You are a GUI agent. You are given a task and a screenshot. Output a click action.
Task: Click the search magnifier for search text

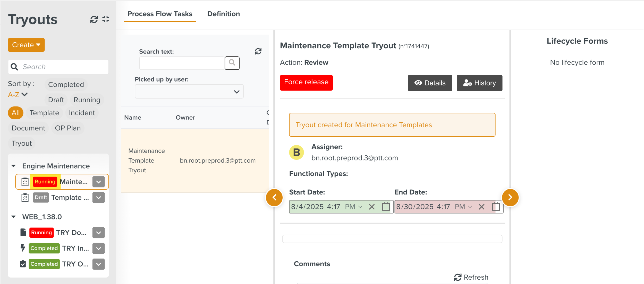pyautogui.click(x=232, y=63)
